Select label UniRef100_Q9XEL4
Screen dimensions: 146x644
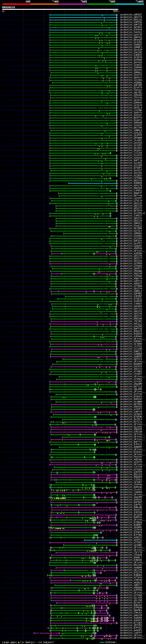(x=131, y=108)
